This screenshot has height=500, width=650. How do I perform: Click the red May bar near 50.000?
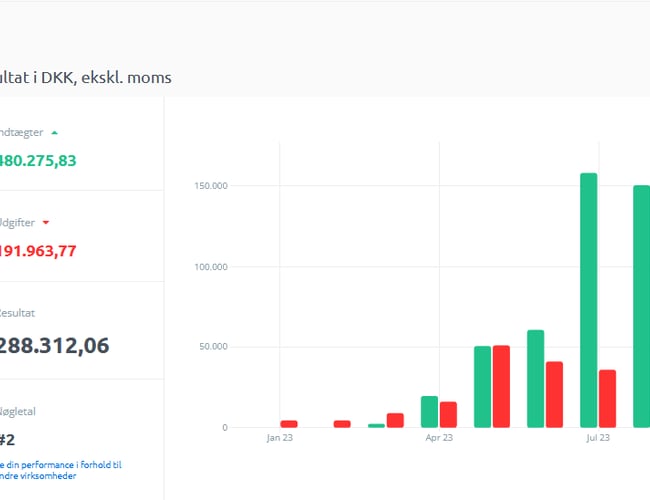pyautogui.click(x=501, y=387)
